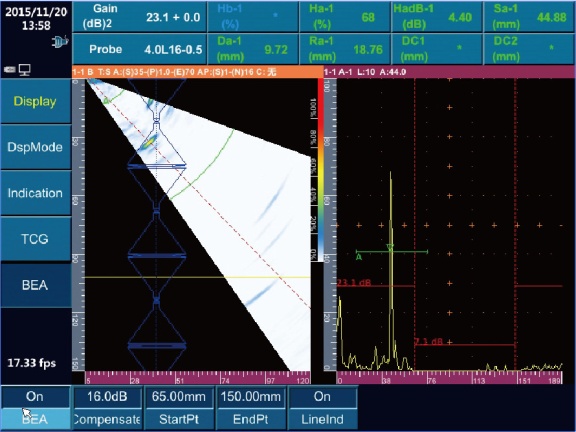Image resolution: width=576 pixels, height=432 pixels.
Task: Edit the StartPt 65.00mm field
Action: click(x=179, y=408)
